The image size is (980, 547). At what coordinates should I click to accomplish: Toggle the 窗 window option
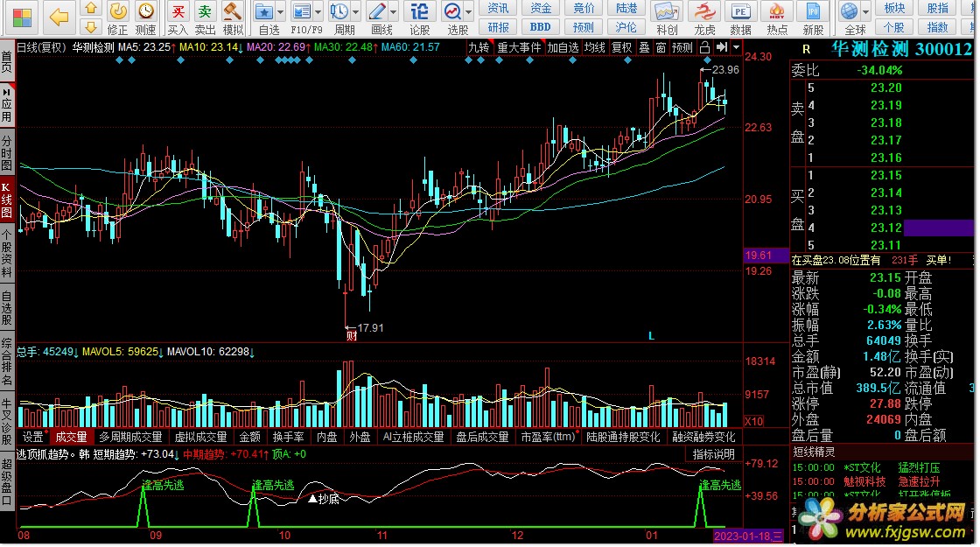(x=661, y=47)
